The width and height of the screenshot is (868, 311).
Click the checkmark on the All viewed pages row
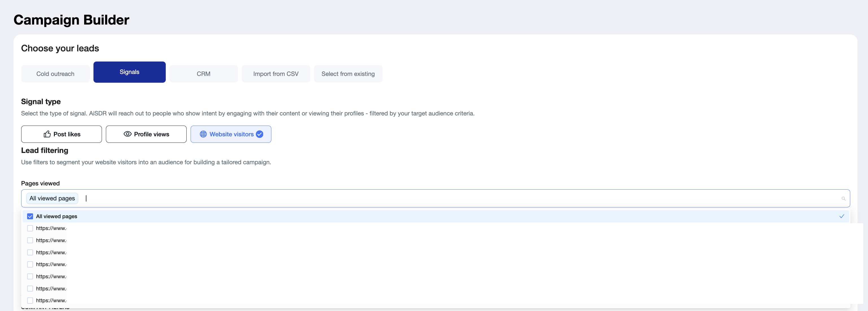click(841, 216)
